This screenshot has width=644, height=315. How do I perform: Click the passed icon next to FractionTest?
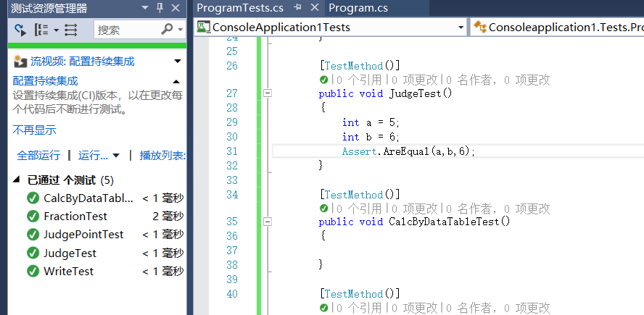[33, 216]
